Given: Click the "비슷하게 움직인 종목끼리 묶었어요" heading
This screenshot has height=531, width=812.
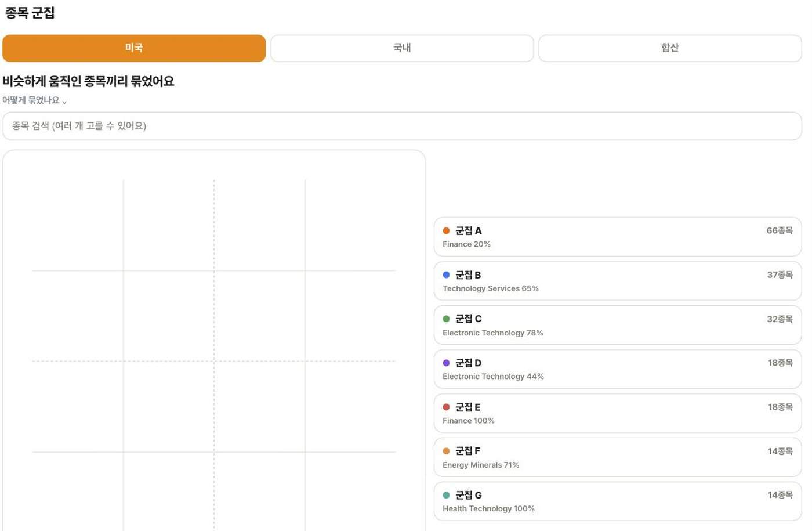Looking at the screenshot, I should pos(88,81).
